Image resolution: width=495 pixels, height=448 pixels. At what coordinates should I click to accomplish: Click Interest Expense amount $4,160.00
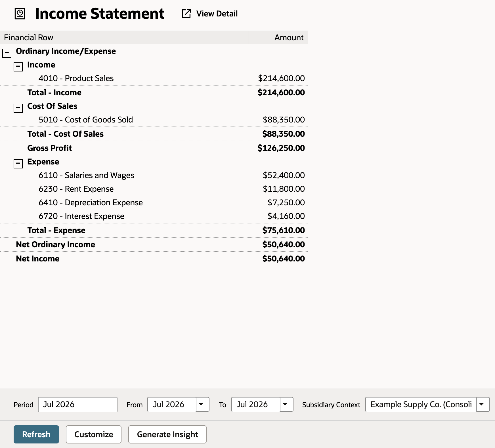point(286,216)
